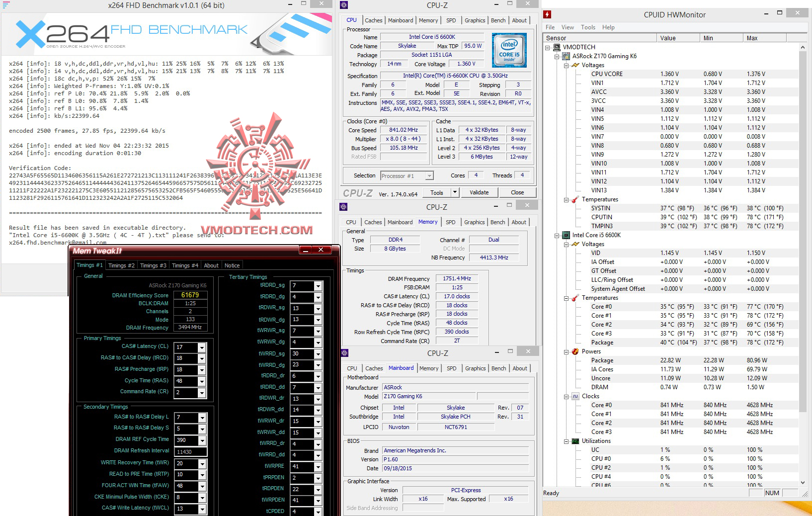Open the Tools dropdown arrow in CPU-Z
The height and width of the screenshot is (516, 812).
point(454,192)
